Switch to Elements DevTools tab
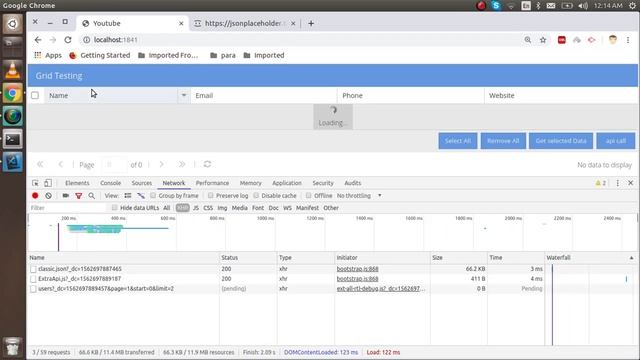Viewport: 640px width, 360px height. [77, 183]
